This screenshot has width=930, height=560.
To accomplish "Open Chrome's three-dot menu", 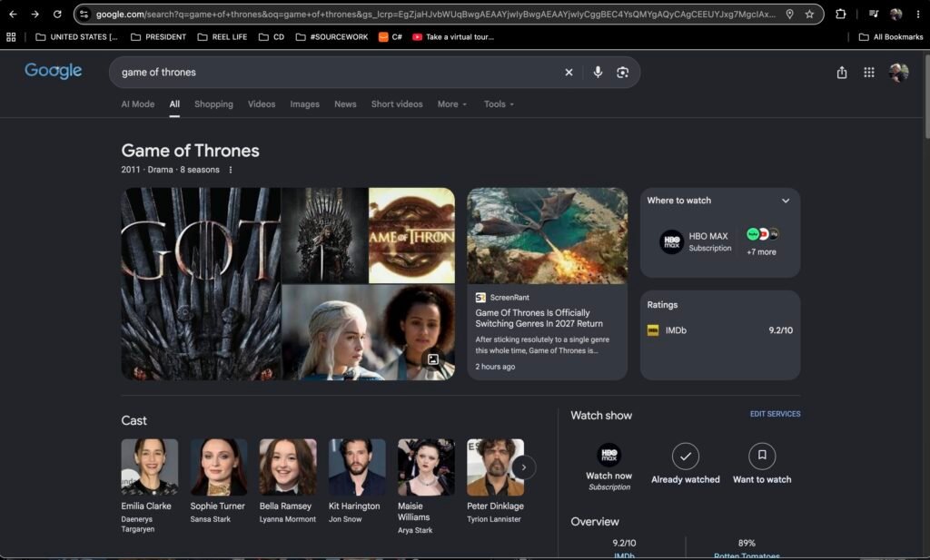I will tap(917, 15).
